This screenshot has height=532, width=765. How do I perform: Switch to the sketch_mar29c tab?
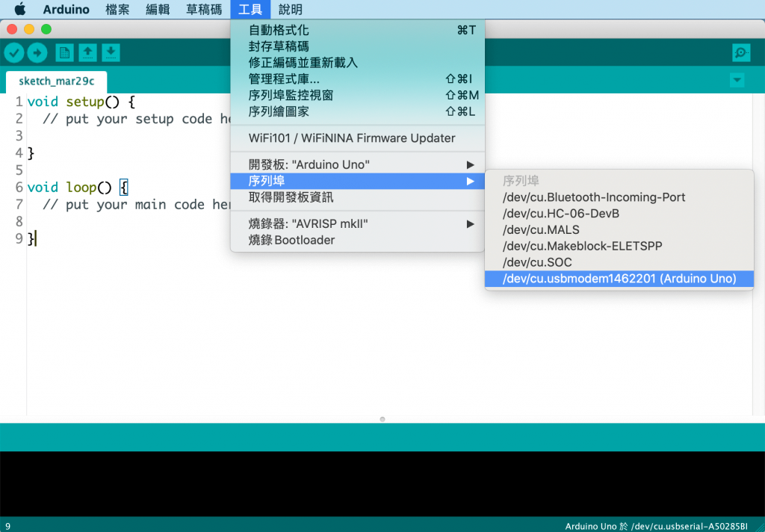pyautogui.click(x=57, y=81)
